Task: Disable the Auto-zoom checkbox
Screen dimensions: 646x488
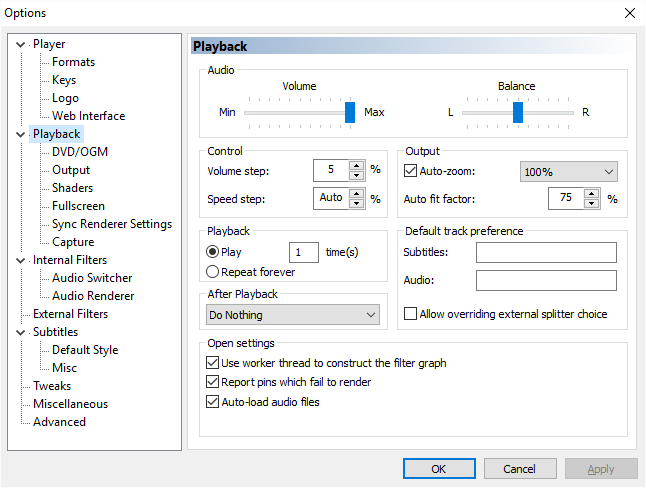Action: pos(411,172)
